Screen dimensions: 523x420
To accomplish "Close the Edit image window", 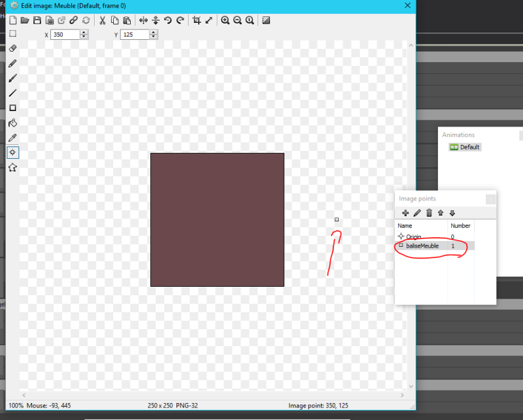I will tap(407, 6).
